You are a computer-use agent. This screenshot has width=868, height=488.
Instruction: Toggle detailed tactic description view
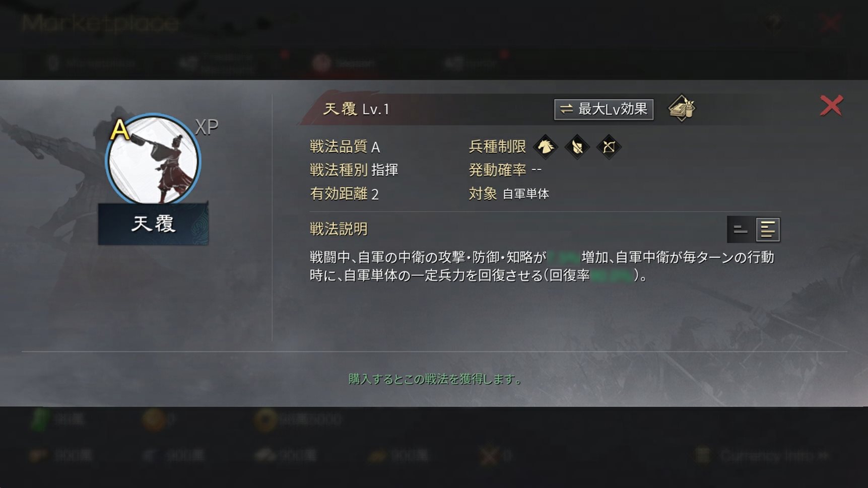pos(767,230)
